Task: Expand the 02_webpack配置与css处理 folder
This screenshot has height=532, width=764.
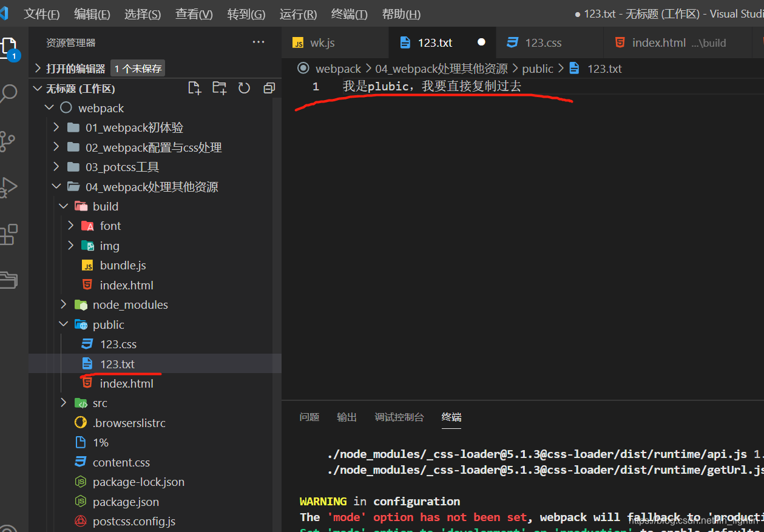Action: (155, 147)
